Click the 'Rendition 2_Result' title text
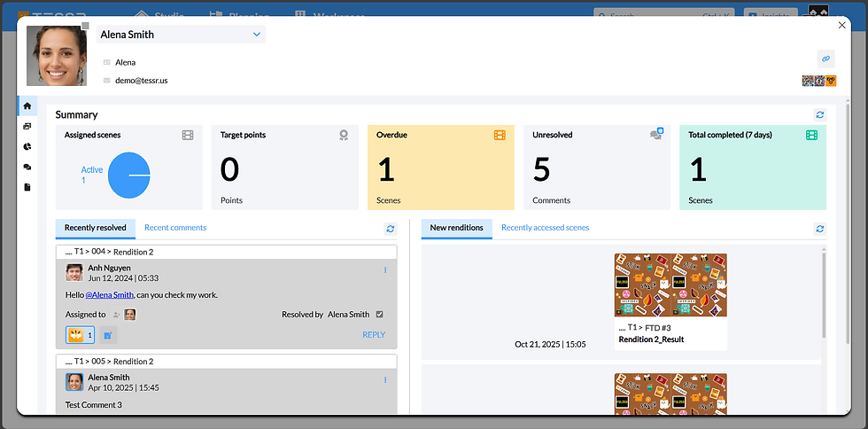The image size is (868, 429). (x=651, y=339)
